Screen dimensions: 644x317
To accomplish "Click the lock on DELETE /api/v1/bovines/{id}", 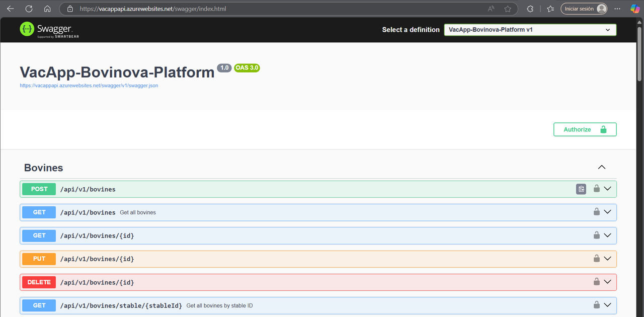I will (596, 282).
